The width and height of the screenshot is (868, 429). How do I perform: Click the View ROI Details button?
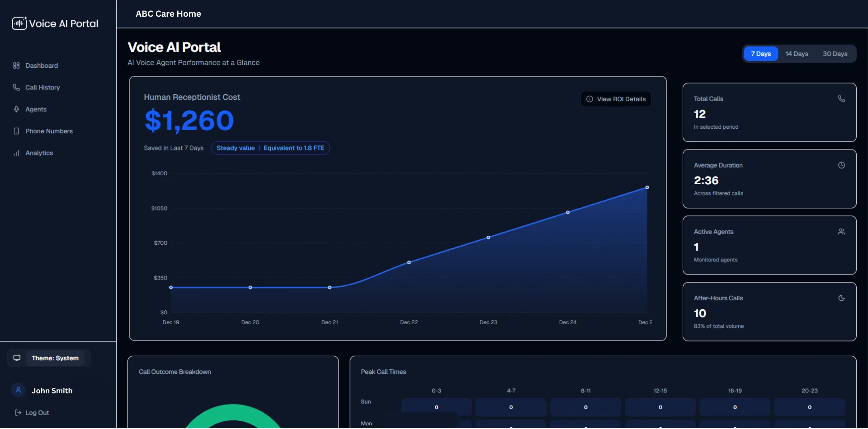click(x=616, y=99)
